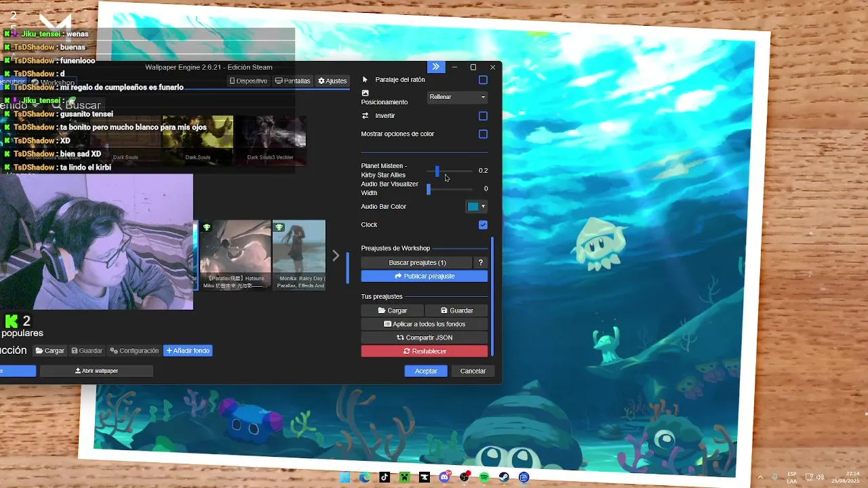Click the red Restablecer button
This screenshot has height=488, width=868.
425,351
